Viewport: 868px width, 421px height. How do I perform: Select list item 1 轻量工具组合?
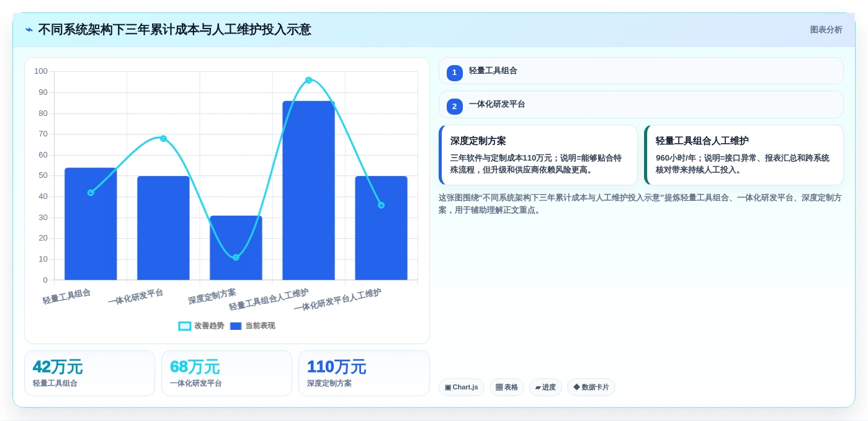click(x=641, y=71)
